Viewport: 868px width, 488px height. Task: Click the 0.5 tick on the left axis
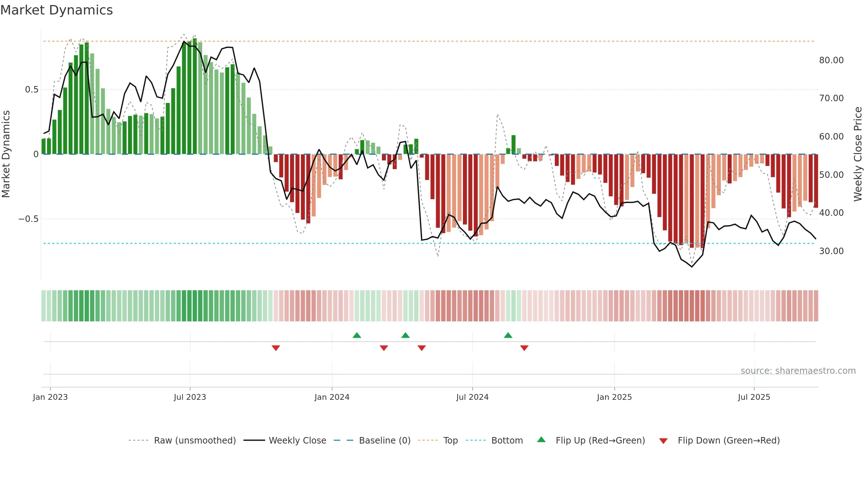point(32,90)
